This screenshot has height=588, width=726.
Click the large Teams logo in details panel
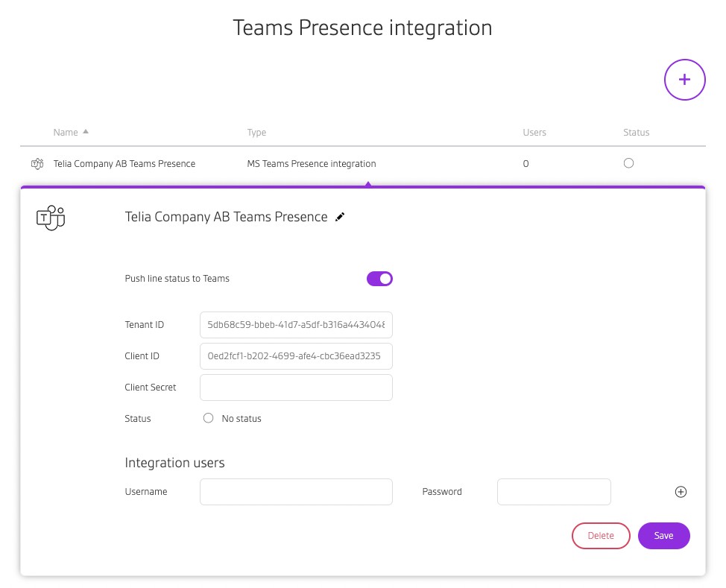51,218
